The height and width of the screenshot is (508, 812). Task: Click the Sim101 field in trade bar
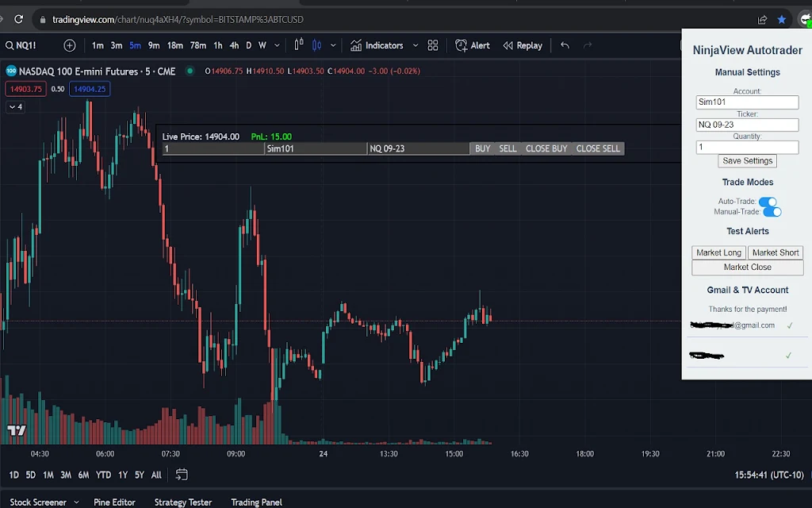pyautogui.click(x=316, y=148)
